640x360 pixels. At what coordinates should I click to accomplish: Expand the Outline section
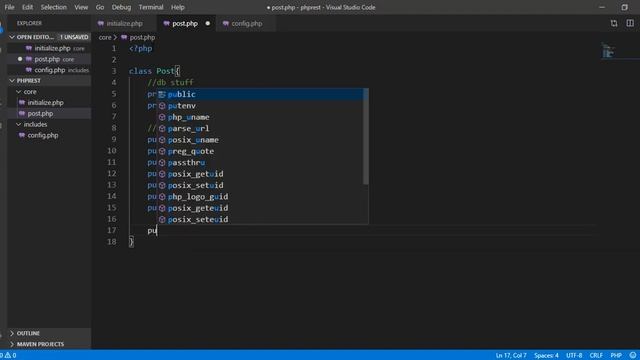[x=49, y=333]
